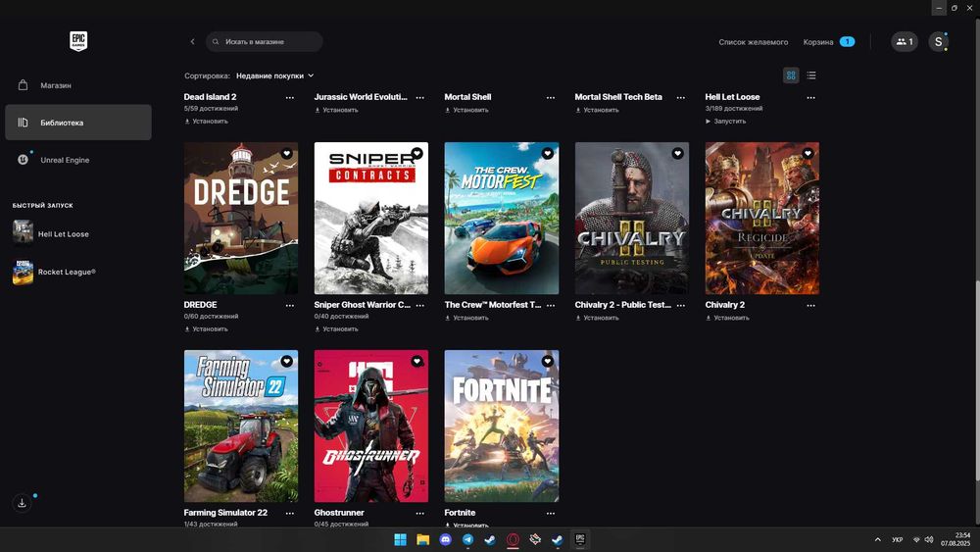Quick launch Rocket League from sidebar

54,272
